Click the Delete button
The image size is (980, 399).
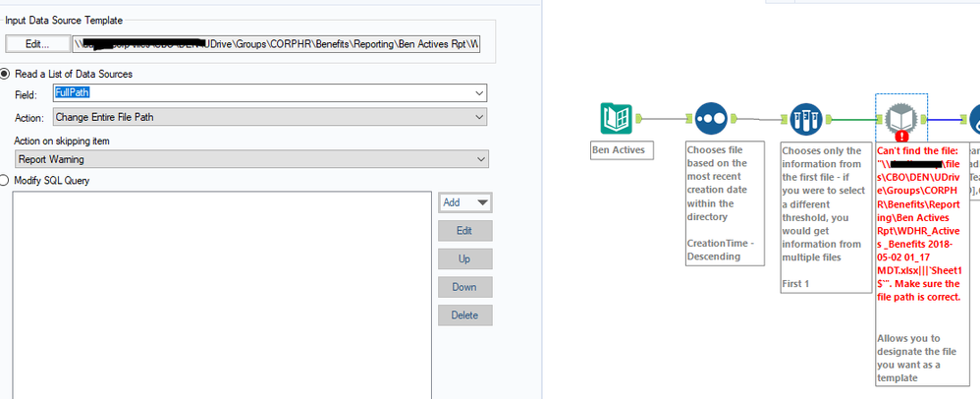tap(465, 315)
